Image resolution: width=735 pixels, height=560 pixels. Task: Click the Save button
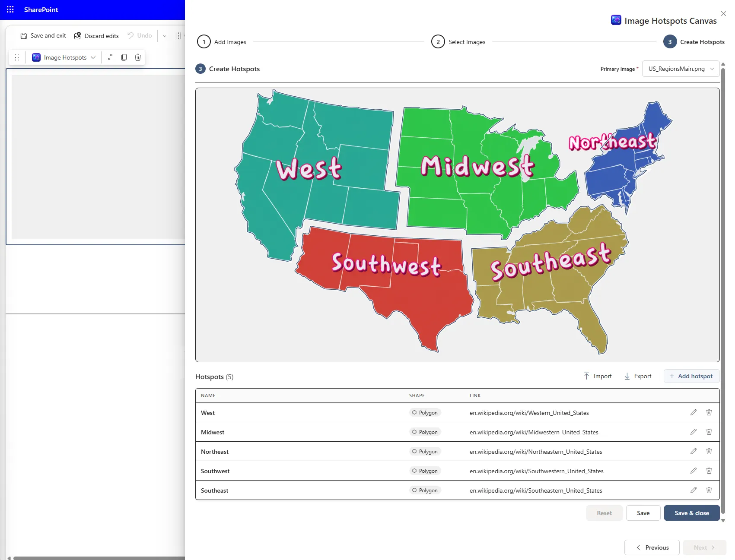(643, 513)
